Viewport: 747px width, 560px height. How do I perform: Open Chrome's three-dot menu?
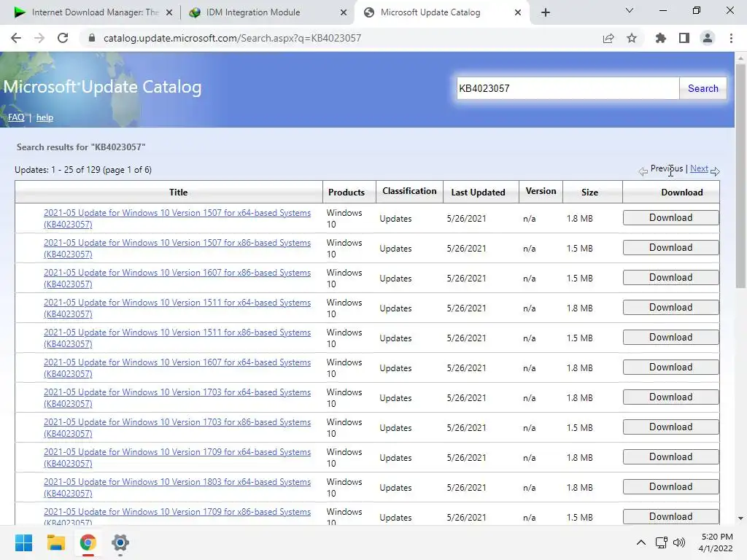(x=731, y=38)
